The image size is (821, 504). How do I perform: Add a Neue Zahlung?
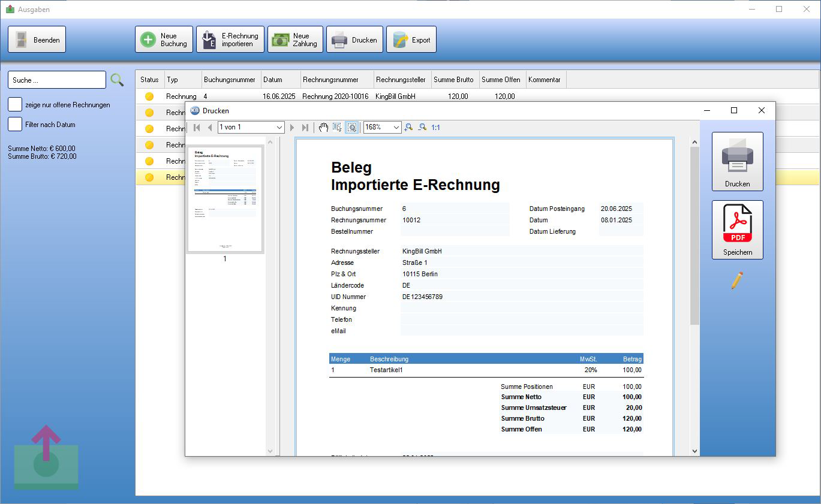pos(295,40)
